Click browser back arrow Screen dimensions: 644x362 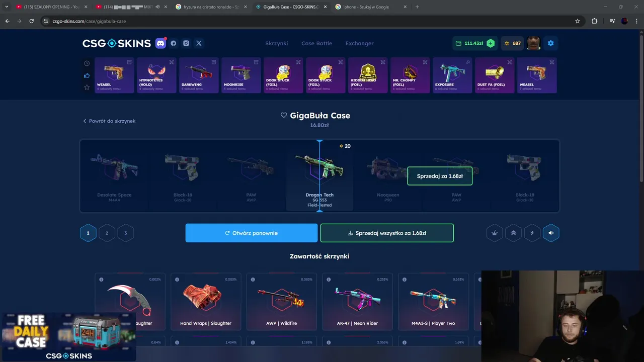click(x=7, y=21)
